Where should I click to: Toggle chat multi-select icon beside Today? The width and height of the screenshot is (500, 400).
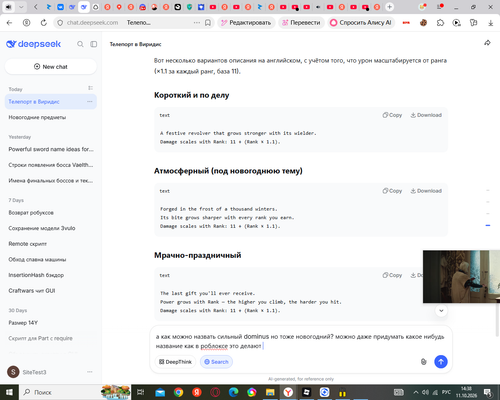click(x=90, y=88)
